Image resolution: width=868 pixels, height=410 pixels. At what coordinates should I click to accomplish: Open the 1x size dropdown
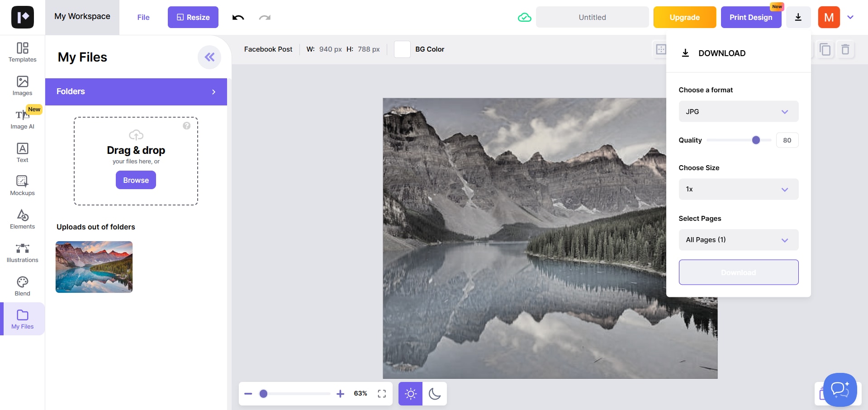[738, 189]
